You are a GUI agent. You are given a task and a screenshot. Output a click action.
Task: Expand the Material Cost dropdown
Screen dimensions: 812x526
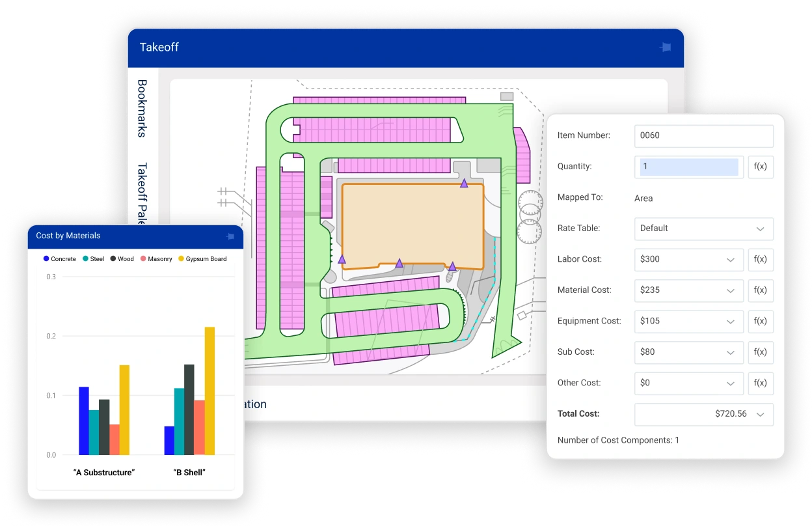689,290
